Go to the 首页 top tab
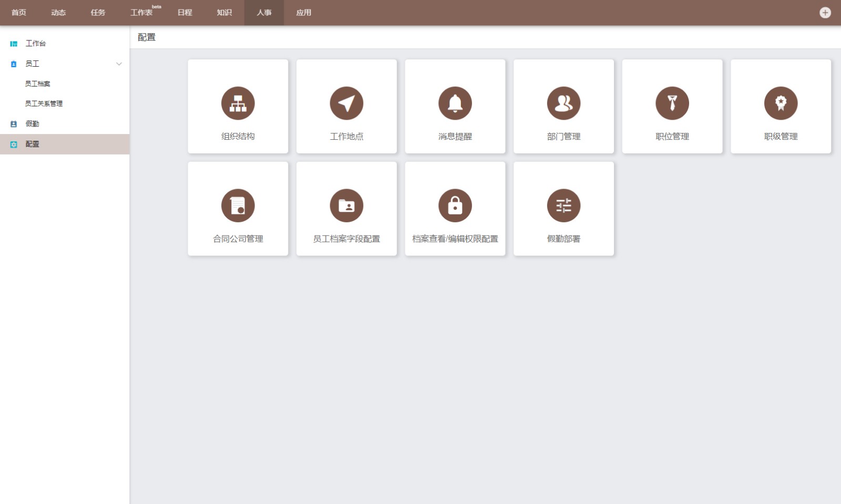The height and width of the screenshot is (504, 841). click(19, 13)
